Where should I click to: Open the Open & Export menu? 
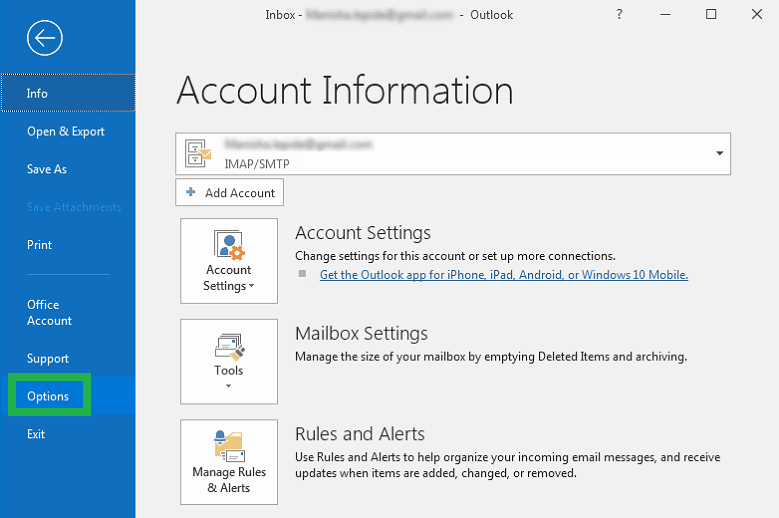66,131
